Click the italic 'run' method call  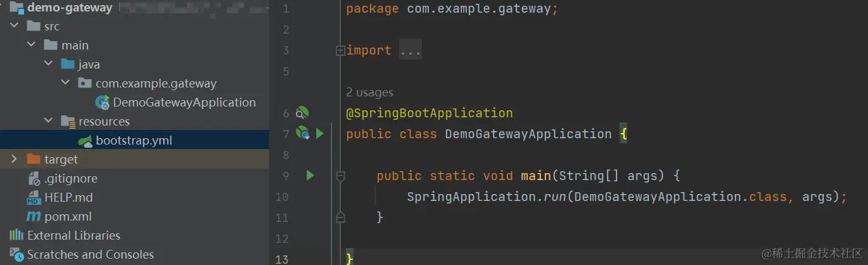click(x=554, y=197)
